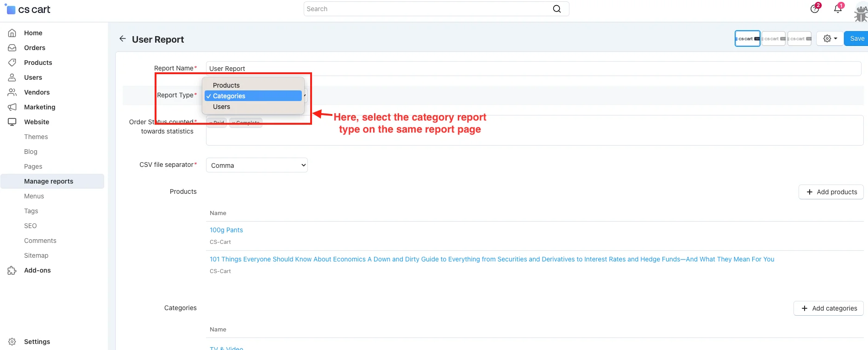Go back using the arrow beside User Report
868x350 pixels.
click(122, 39)
